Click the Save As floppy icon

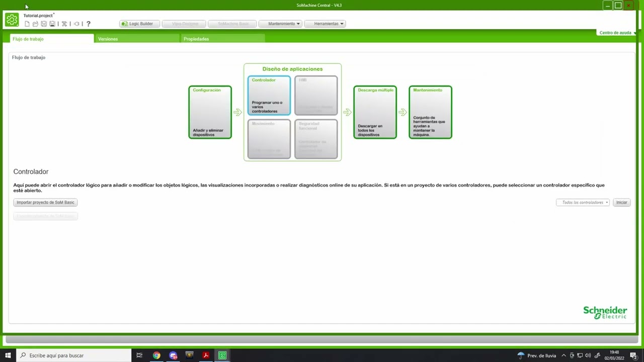point(52,24)
